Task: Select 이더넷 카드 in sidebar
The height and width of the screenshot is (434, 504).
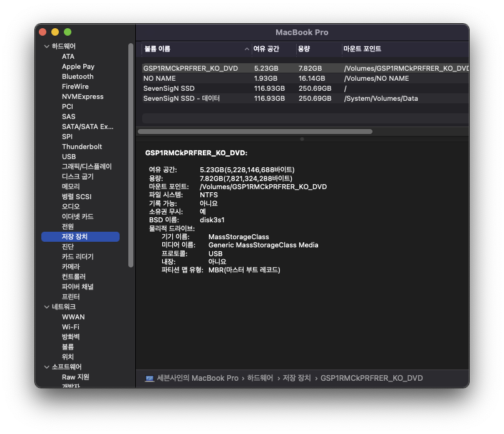Action: point(78,217)
